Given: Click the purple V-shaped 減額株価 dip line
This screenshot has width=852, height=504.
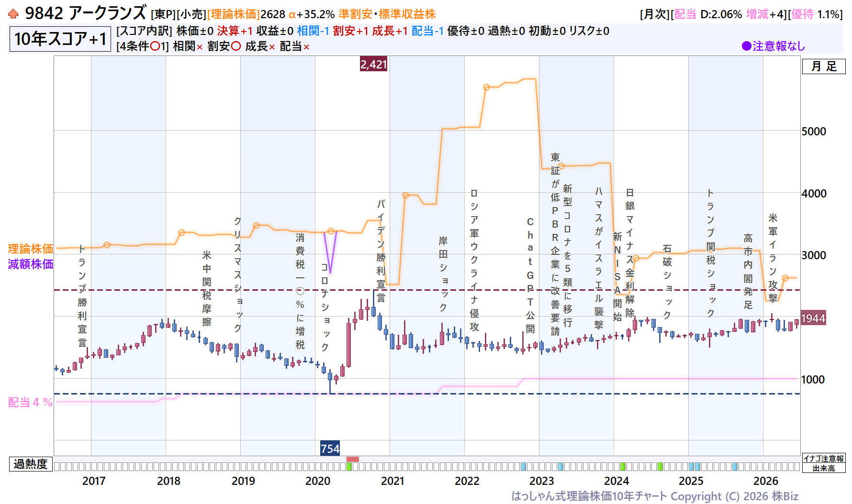Looking at the screenshot, I should pos(330,252).
